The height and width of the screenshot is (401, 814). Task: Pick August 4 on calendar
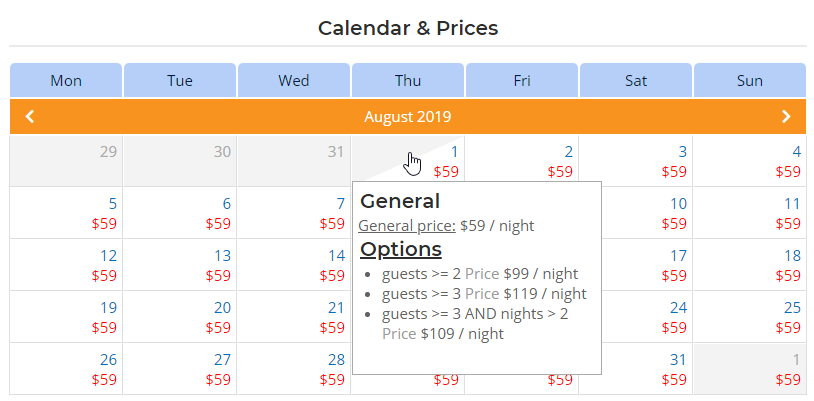point(750,161)
